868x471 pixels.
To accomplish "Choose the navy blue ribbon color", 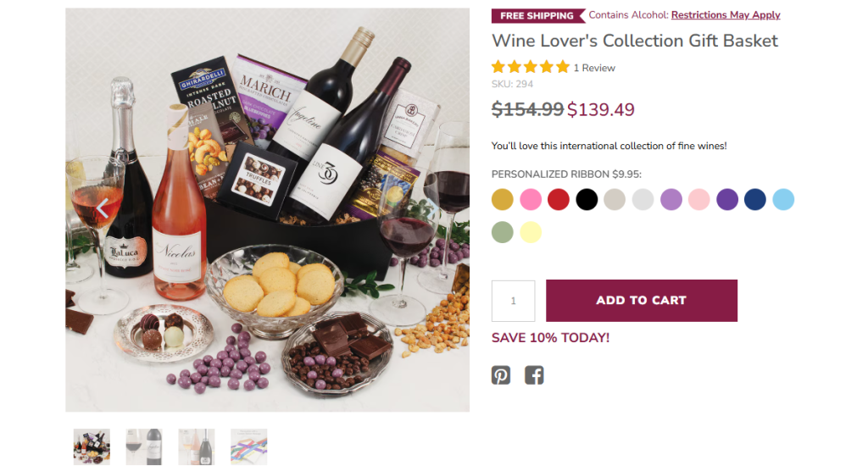I will (754, 199).
